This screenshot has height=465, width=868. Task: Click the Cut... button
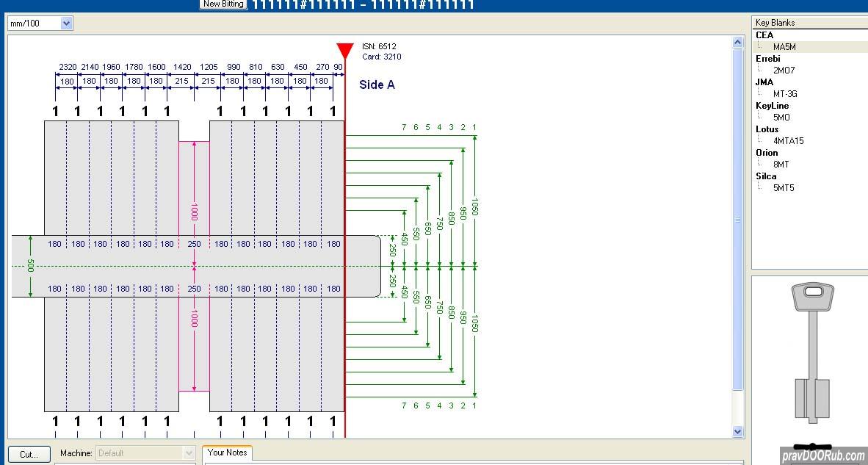29,454
